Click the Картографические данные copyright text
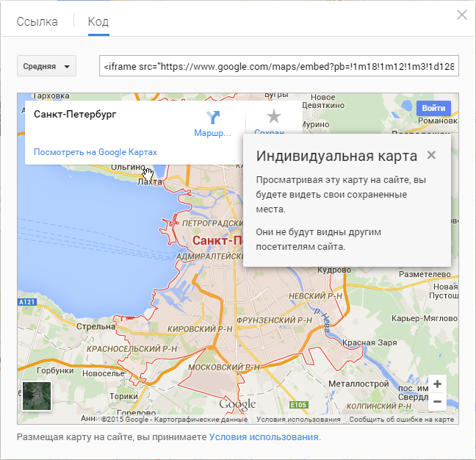 click(x=201, y=420)
